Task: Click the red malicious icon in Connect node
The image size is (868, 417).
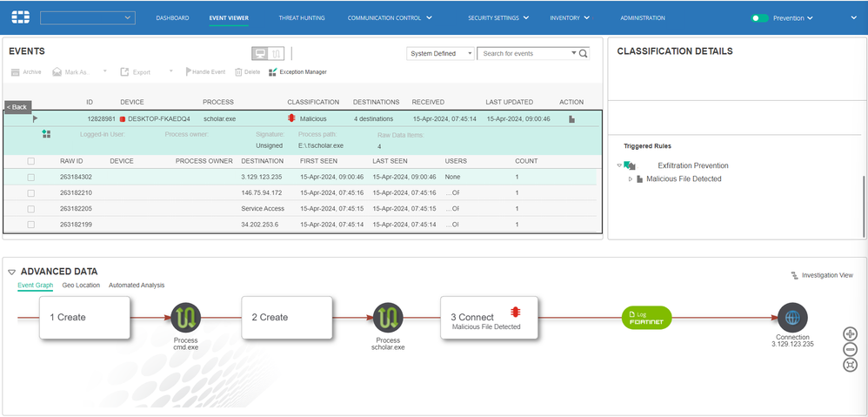Action: click(x=516, y=312)
